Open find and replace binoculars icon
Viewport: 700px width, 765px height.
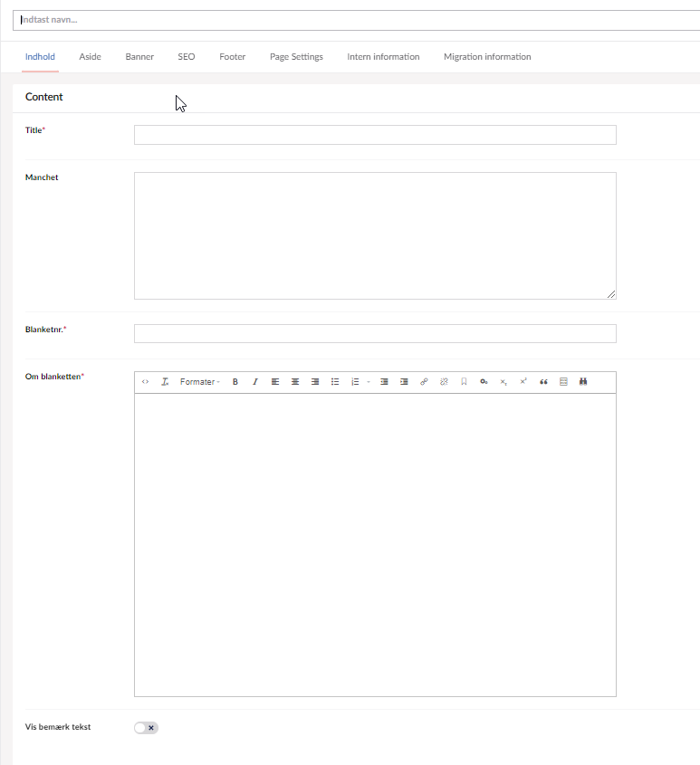tap(583, 382)
